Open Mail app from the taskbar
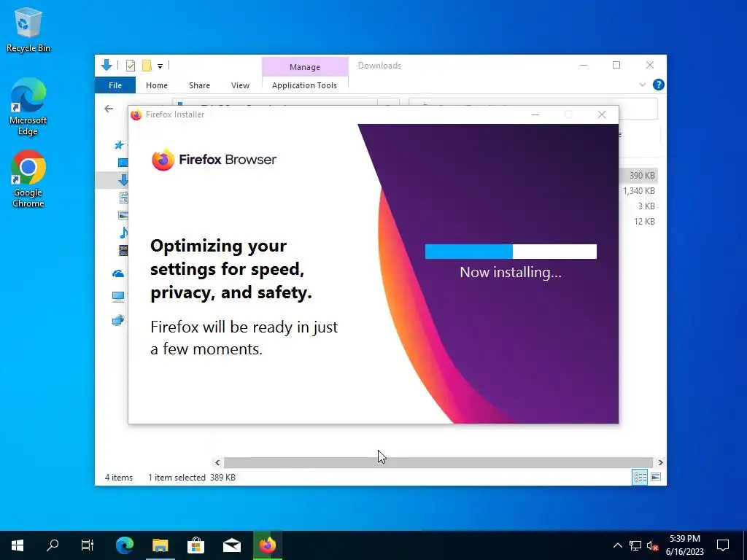Image resolution: width=747 pixels, height=560 pixels. pyautogui.click(x=231, y=545)
